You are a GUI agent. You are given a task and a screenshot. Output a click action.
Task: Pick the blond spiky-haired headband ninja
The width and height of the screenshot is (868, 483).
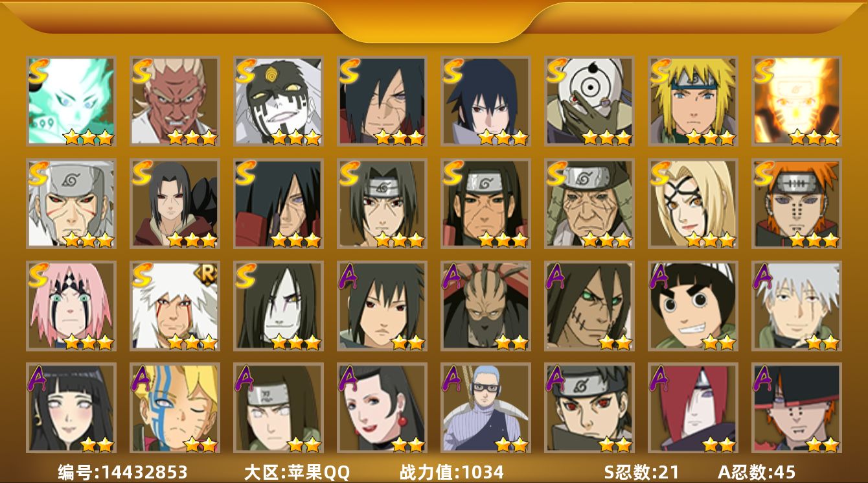coord(693,101)
